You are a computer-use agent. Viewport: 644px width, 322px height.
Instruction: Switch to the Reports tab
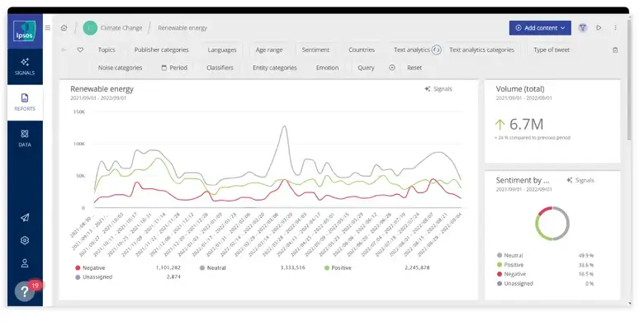(x=25, y=102)
